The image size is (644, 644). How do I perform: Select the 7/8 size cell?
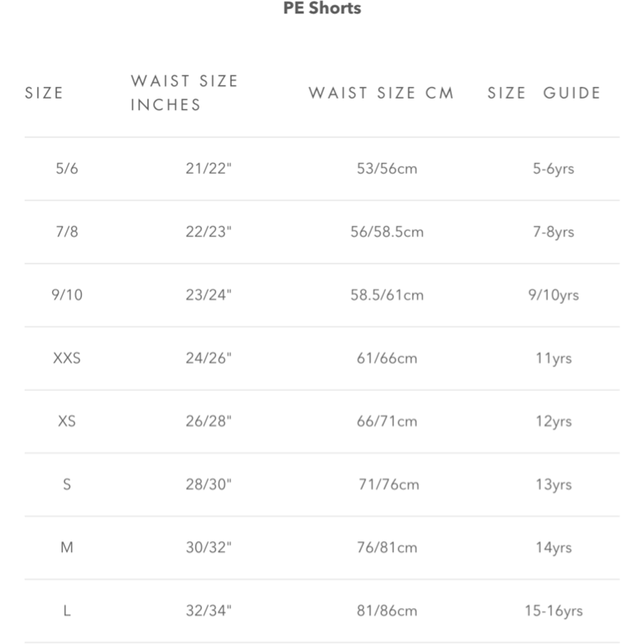[67, 232]
